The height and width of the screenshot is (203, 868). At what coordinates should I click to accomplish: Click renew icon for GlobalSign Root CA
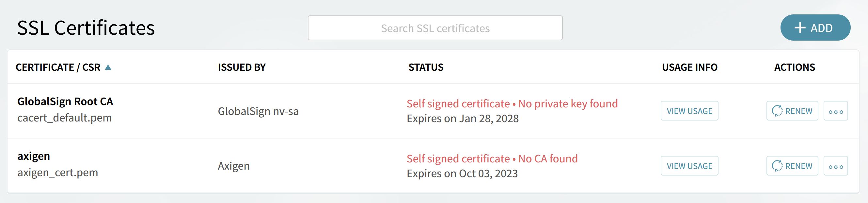click(x=777, y=111)
